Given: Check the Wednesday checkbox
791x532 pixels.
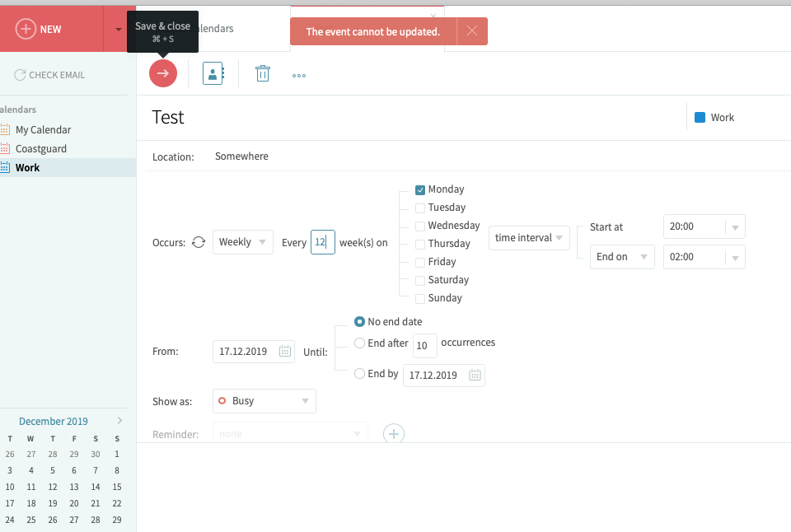Looking at the screenshot, I should (419, 226).
